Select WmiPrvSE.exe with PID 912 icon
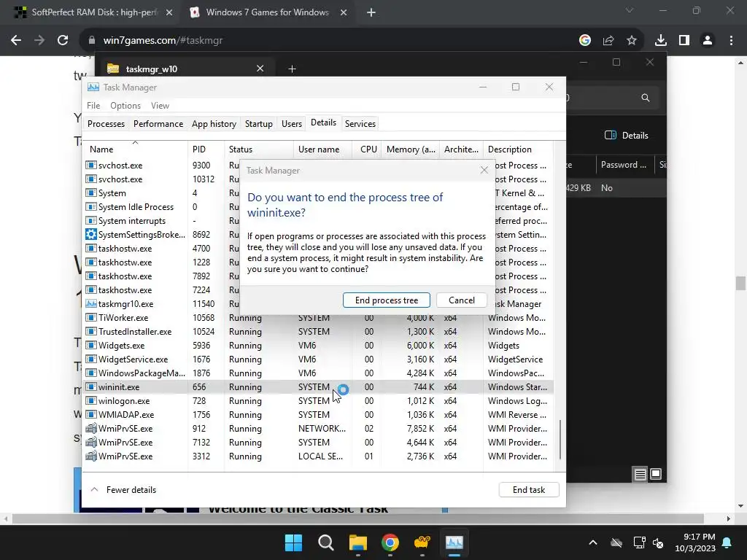The image size is (747, 560). (x=91, y=428)
